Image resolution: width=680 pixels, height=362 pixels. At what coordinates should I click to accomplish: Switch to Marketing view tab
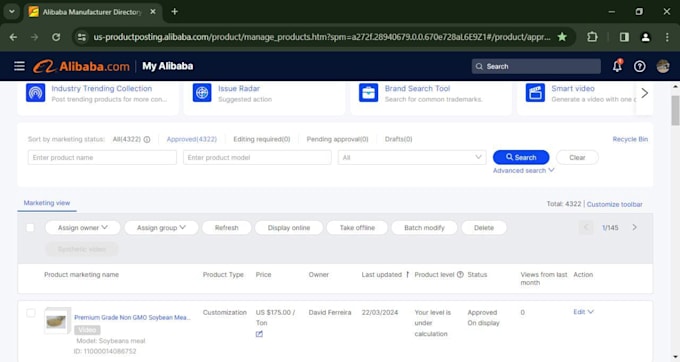(47, 203)
